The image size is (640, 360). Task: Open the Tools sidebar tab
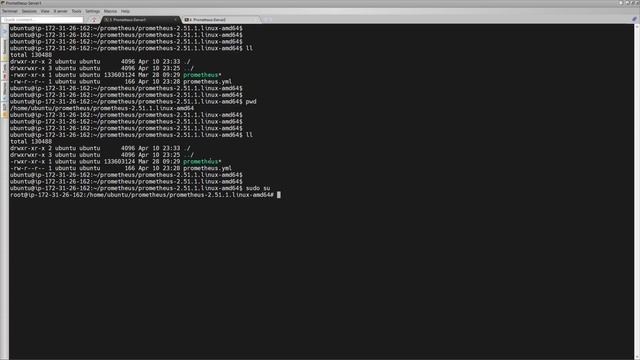(x=4, y=71)
